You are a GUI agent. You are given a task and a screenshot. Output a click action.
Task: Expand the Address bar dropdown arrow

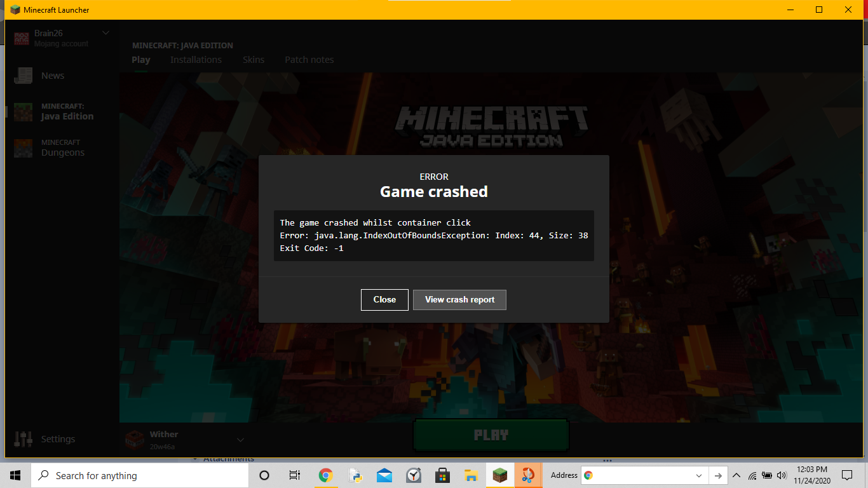pyautogui.click(x=699, y=475)
